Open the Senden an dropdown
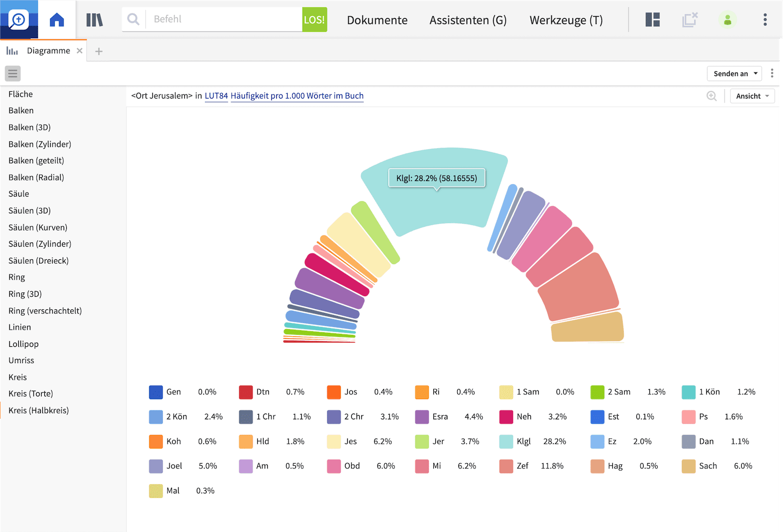The image size is (783, 532). pos(734,74)
